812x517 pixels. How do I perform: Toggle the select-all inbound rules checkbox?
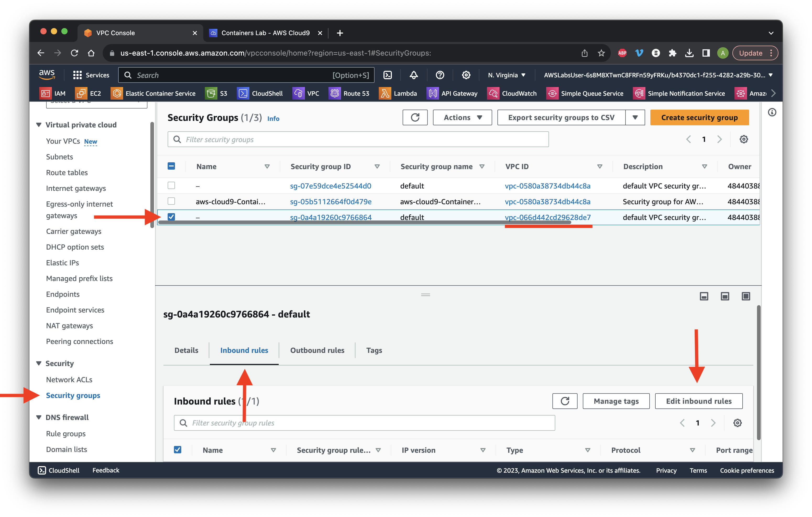[177, 450]
